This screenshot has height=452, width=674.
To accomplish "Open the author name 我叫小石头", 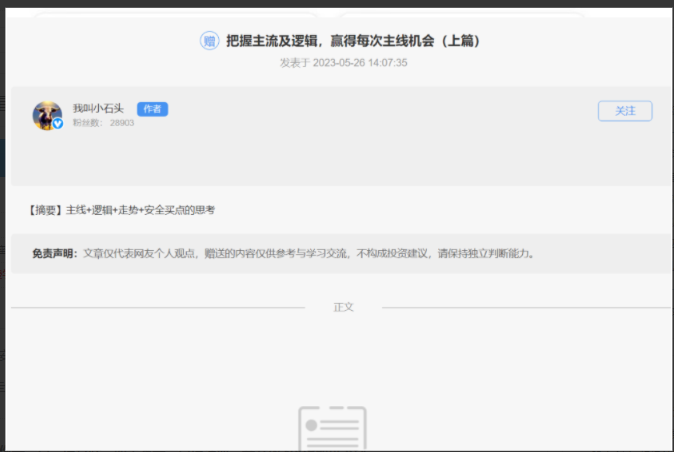I will (98, 109).
